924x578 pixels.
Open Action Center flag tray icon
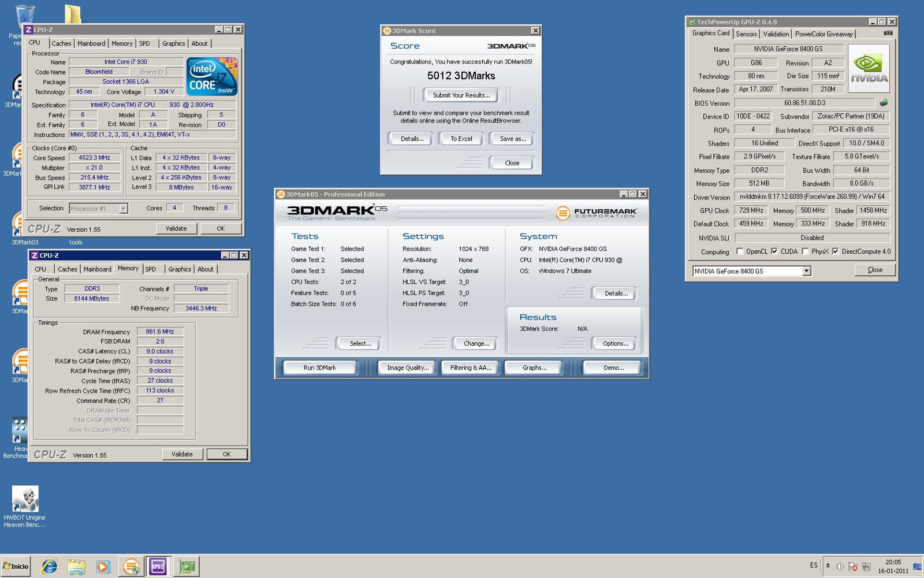click(853, 566)
